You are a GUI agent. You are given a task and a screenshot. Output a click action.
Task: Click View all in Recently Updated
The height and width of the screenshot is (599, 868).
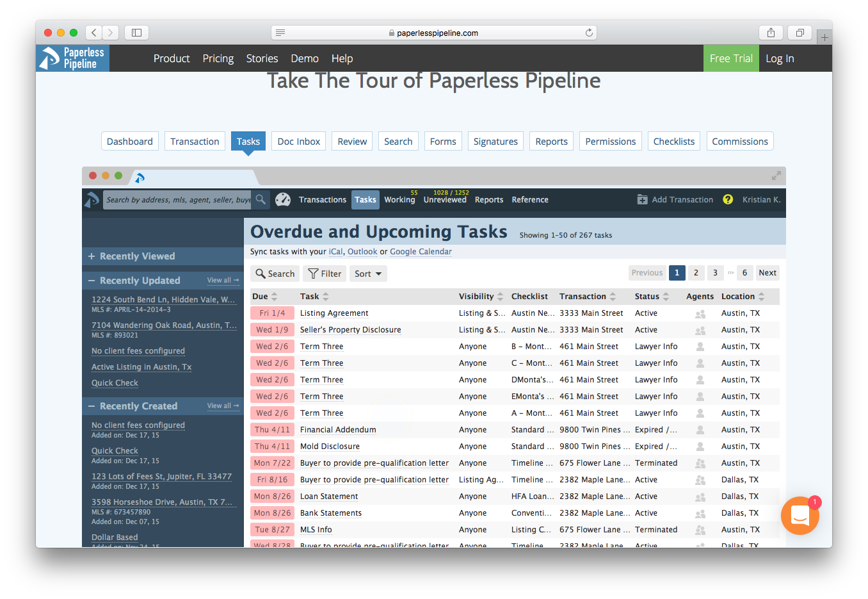pos(223,281)
